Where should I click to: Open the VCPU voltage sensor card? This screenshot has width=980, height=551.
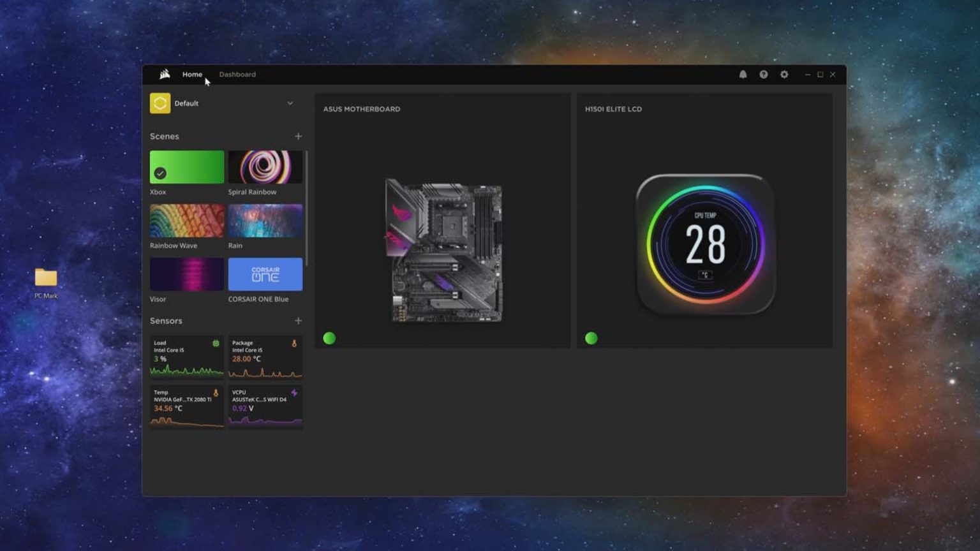265,407
